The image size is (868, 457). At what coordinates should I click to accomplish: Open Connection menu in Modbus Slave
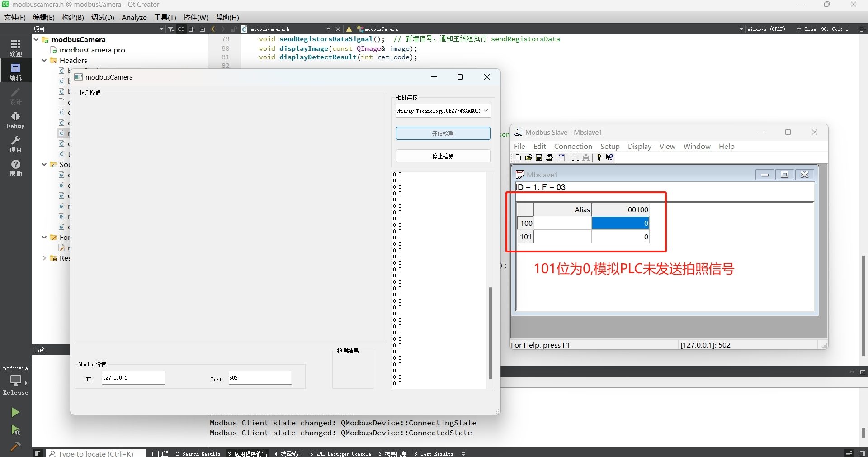(573, 146)
